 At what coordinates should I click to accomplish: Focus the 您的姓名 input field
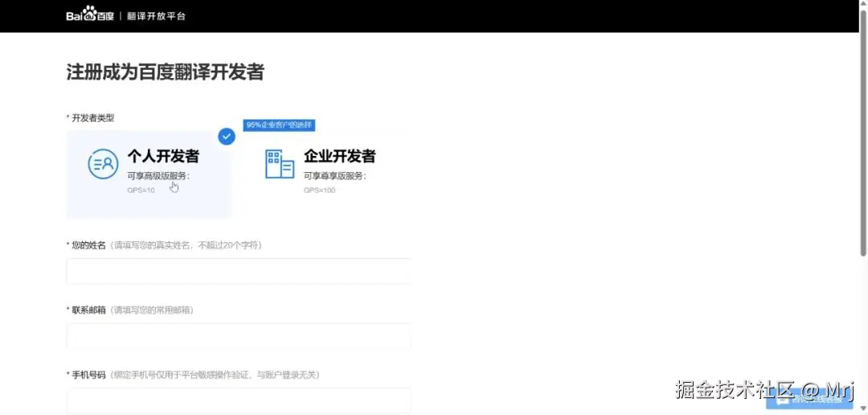[239, 271]
